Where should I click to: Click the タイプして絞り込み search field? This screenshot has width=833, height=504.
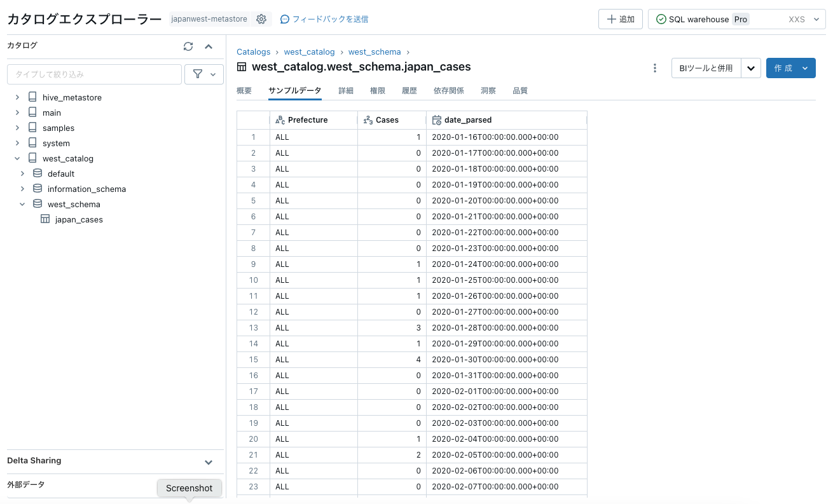pyautogui.click(x=94, y=74)
